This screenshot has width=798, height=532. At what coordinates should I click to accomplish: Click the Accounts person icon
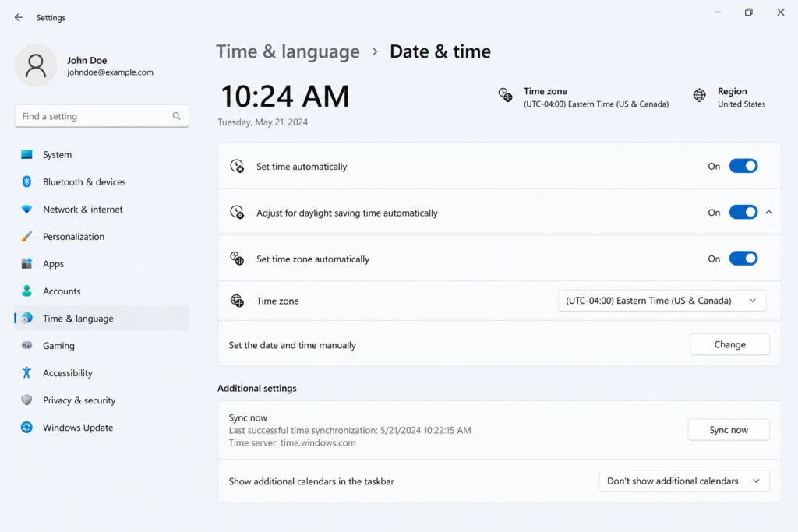tap(26, 291)
